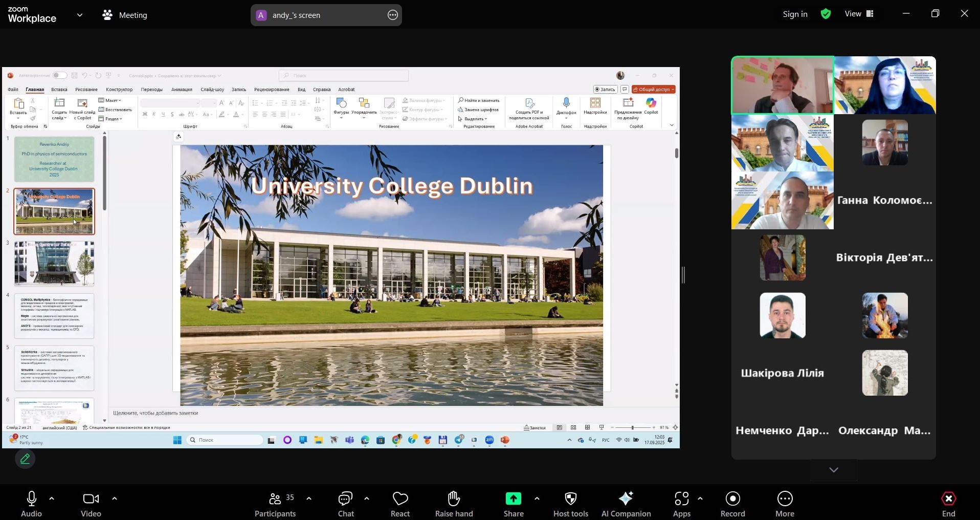Toggle bold Ж formatting in ribbon
Viewport: 980px width, 520px height.
145,115
